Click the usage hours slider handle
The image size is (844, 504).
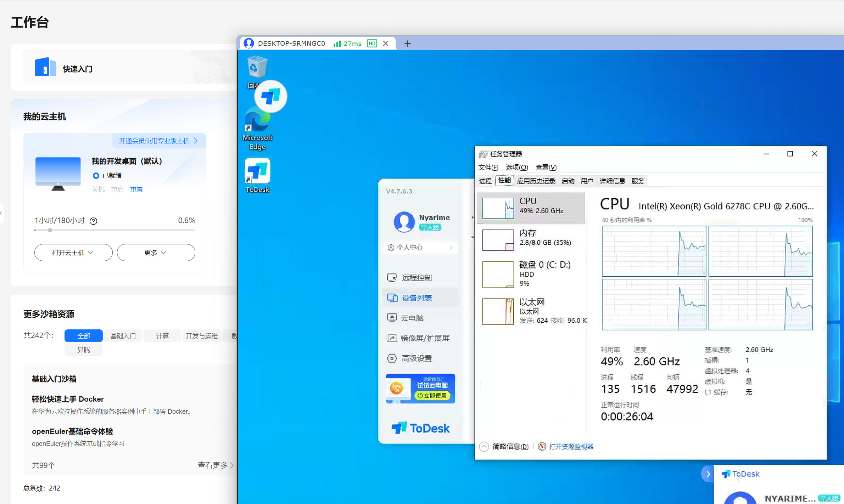(x=50, y=230)
